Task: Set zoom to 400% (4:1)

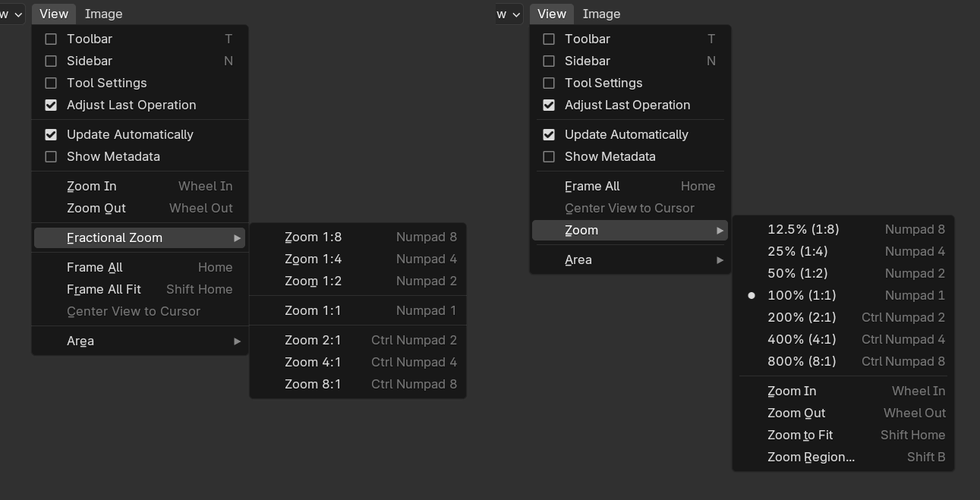Action: pyautogui.click(x=843, y=339)
